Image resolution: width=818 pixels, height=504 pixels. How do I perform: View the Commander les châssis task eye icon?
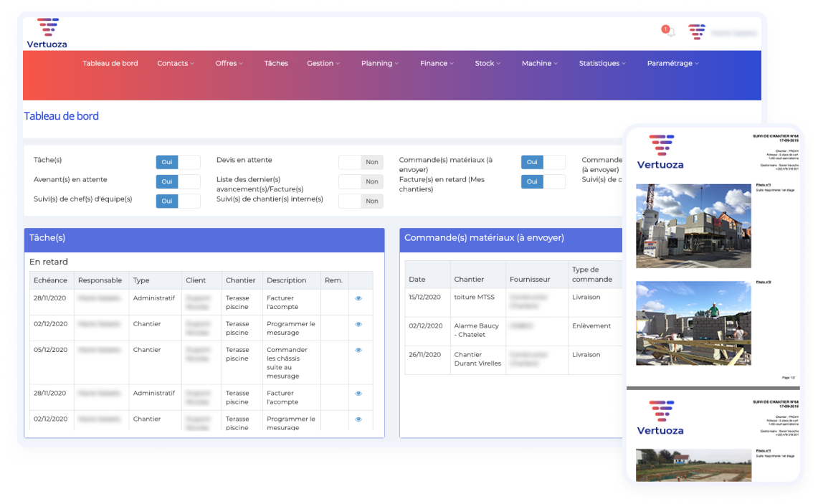click(x=358, y=350)
